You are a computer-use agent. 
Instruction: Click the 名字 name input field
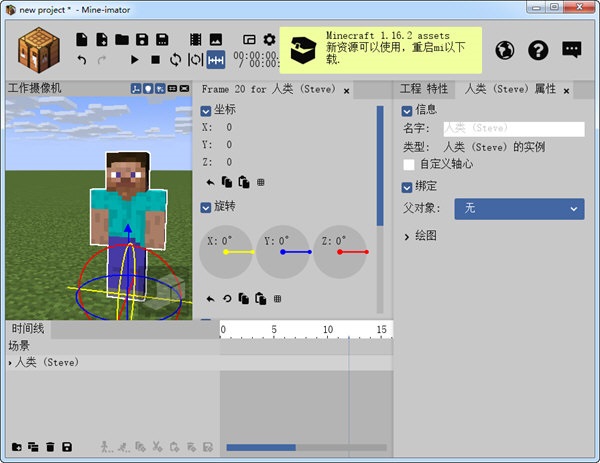click(x=513, y=129)
